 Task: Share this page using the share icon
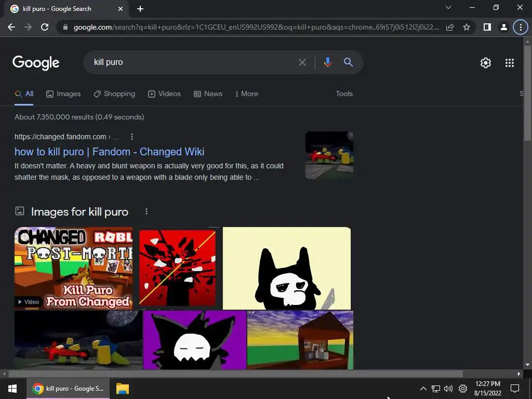tap(450, 27)
